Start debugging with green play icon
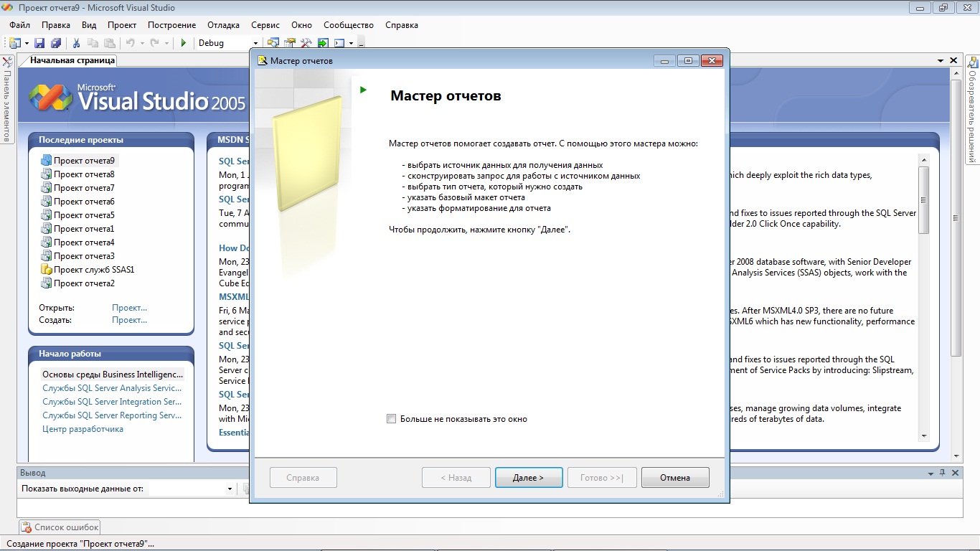The image size is (980, 551). coord(184,43)
